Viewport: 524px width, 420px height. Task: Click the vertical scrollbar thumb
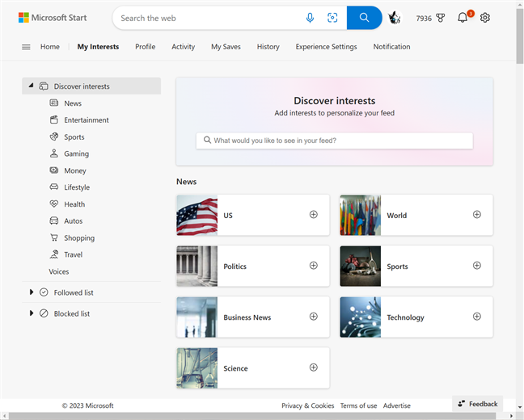pyautogui.click(x=520, y=36)
